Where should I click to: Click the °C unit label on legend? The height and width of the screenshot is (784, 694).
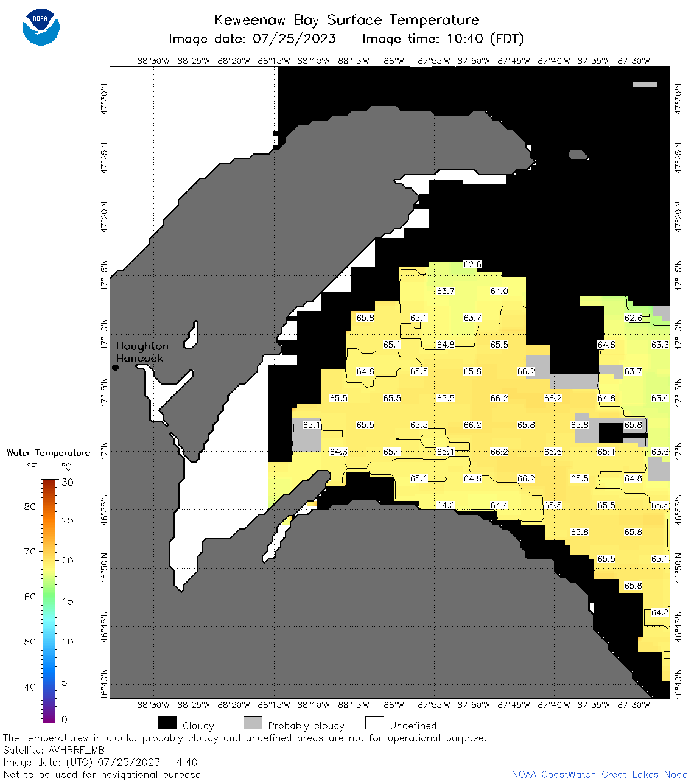coord(66,467)
